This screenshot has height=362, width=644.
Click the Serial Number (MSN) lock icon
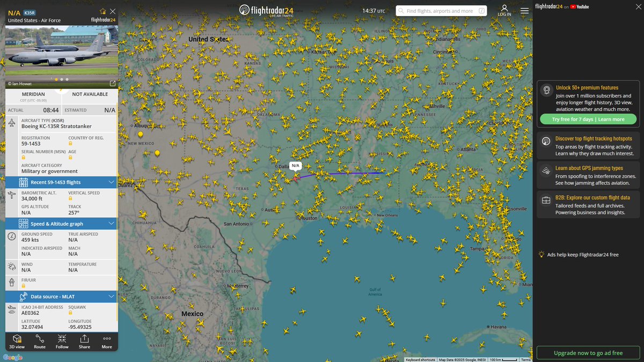coord(24,158)
